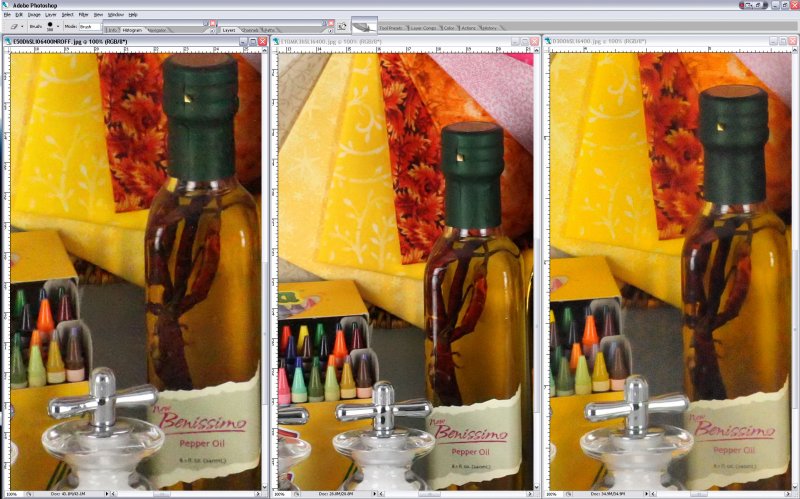This screenshot has height=499, width=800.
Task: Switch to the Actions tab
Action: [468, 28]
